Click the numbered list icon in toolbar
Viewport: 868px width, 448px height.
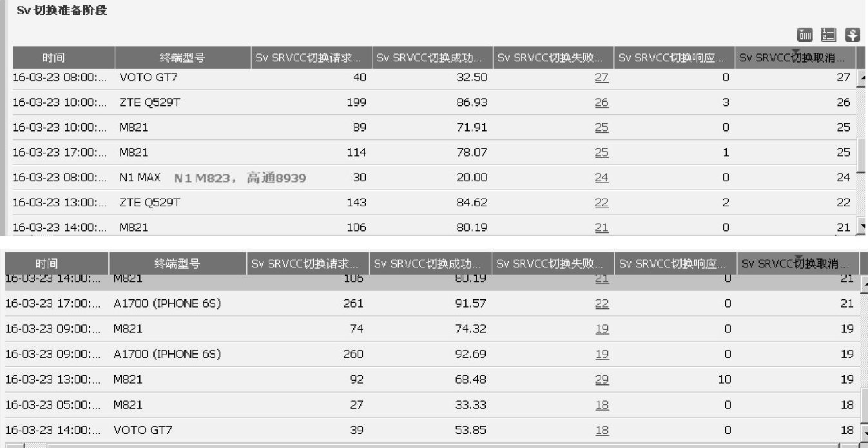coord(829,35)
